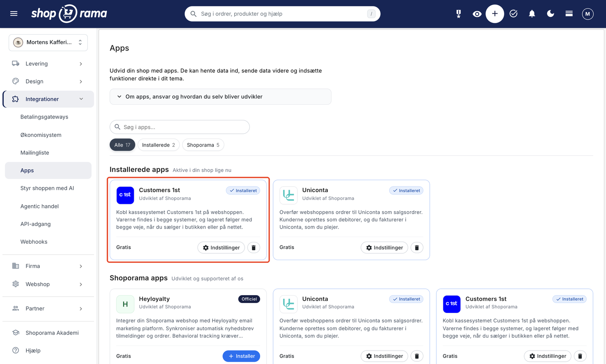This screenshot has height=364, width=606.
Task: Open the hamburger menu next to the Shoporama logo
Action: pos(14,14)
